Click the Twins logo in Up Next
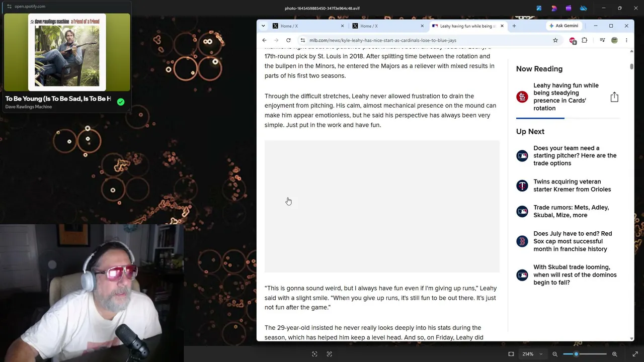644x362 pixels. click(x=522, y=186)
